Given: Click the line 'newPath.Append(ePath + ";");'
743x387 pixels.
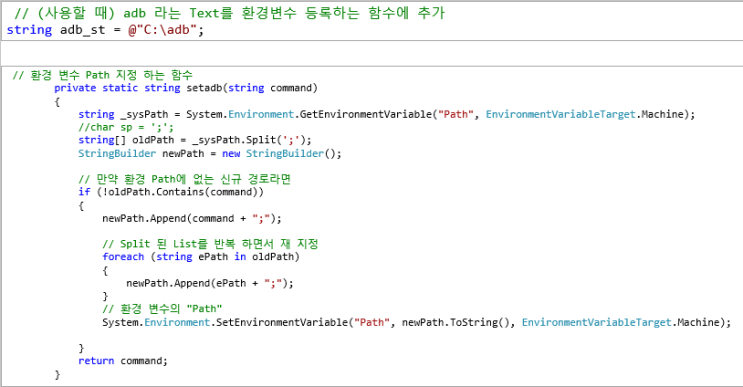Looking at the screenshot, I should [210, 283].
